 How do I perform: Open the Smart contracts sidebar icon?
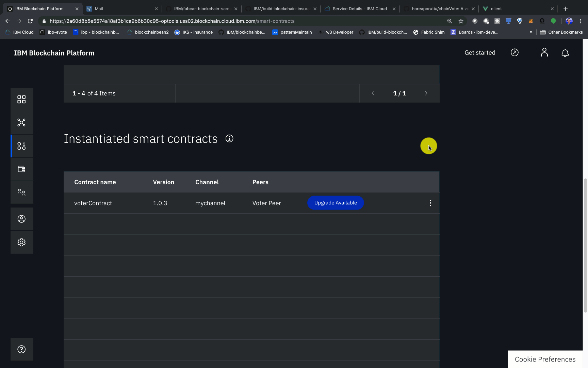pos(21,146)
